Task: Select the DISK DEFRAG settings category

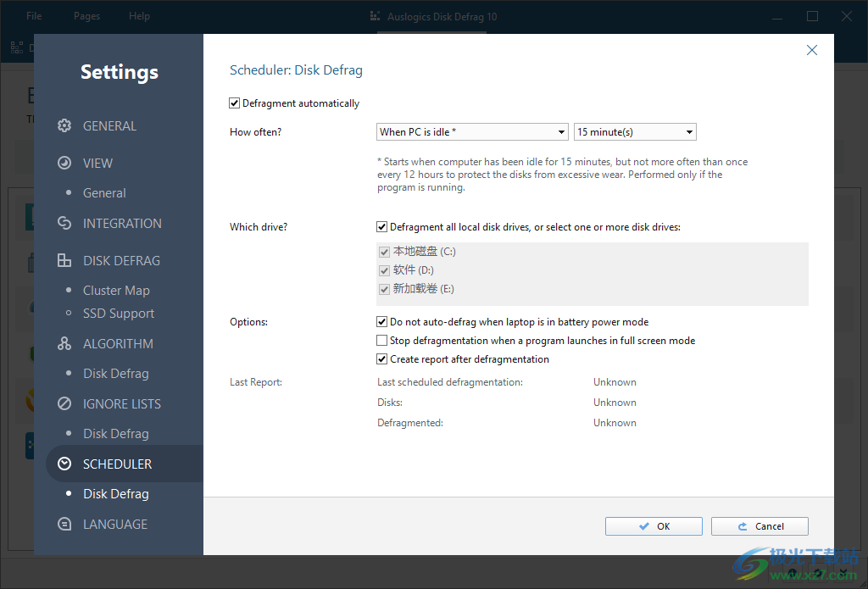Action: pyautogui.click(x=122, y=261)
